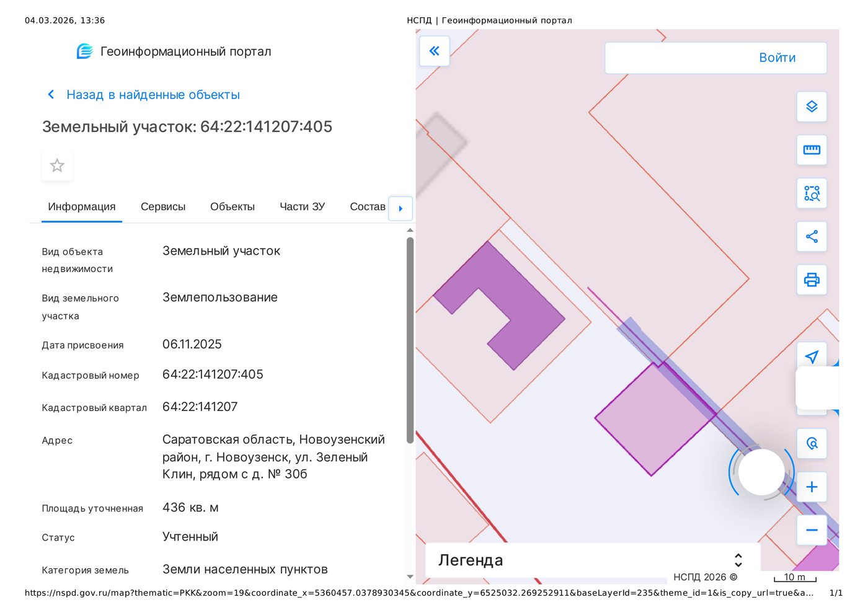The width and height of the screenshot is (868, 613).
Task: Share the map link
Action: (812, 236)
